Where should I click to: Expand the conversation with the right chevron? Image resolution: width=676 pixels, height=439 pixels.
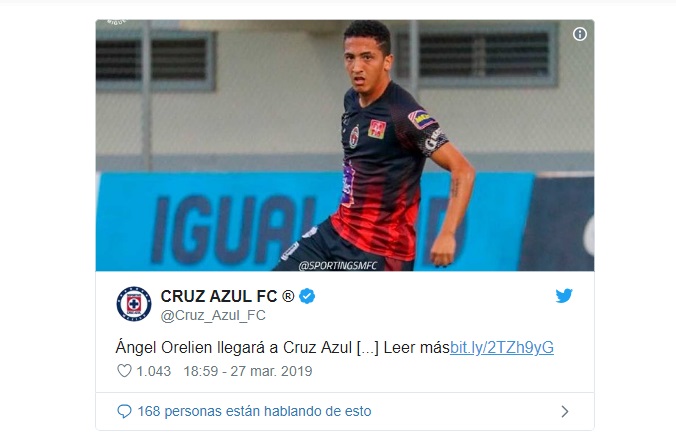click(x=565, y=411)
